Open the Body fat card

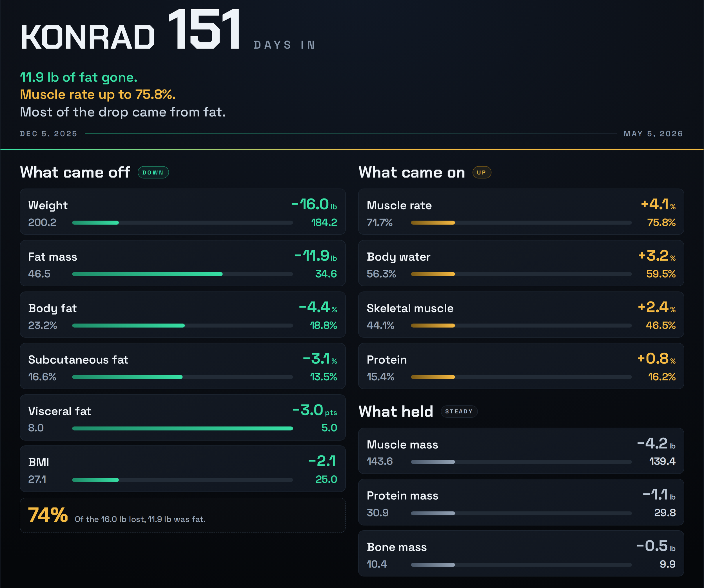click(183, 315)
